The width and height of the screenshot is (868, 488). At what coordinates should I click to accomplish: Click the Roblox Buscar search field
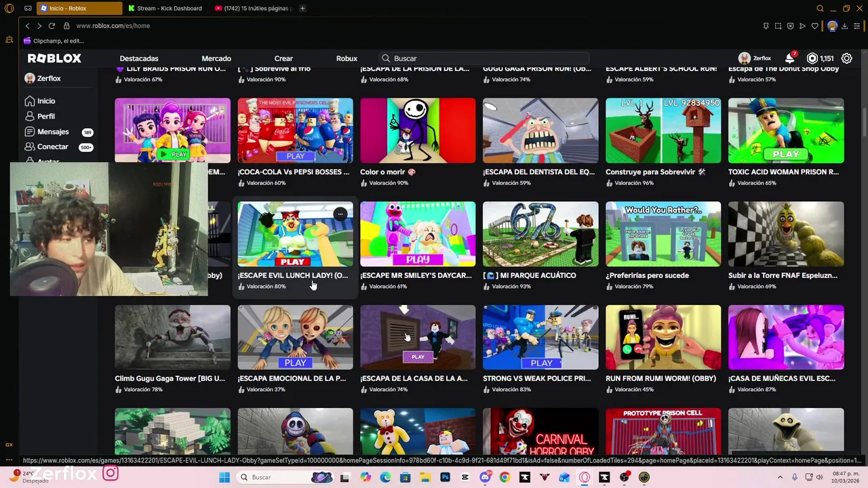pyautogui.click(x=484, y=58)
